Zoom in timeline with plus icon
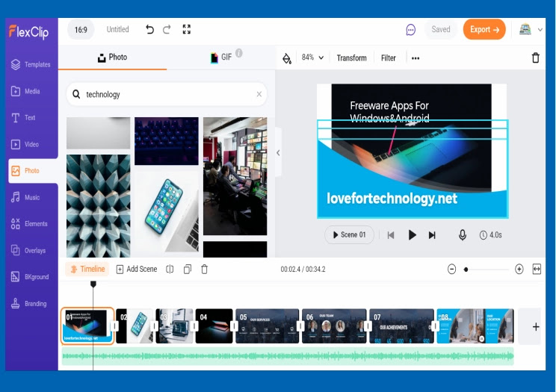Viewport: 556px width, 392px height. (x=519, y=270)
